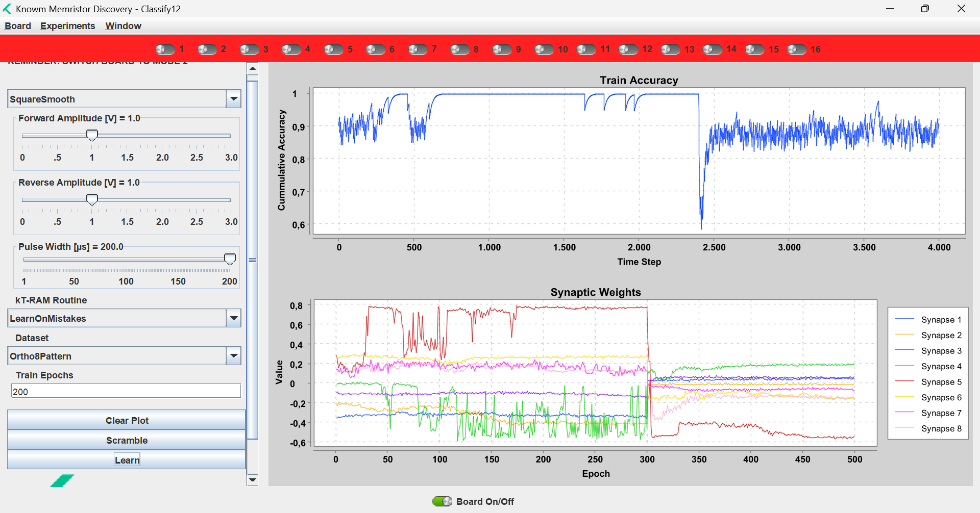Click the Synapse 4 legend entry
Screen dimensions: 980x513
[x=929, y=366]
